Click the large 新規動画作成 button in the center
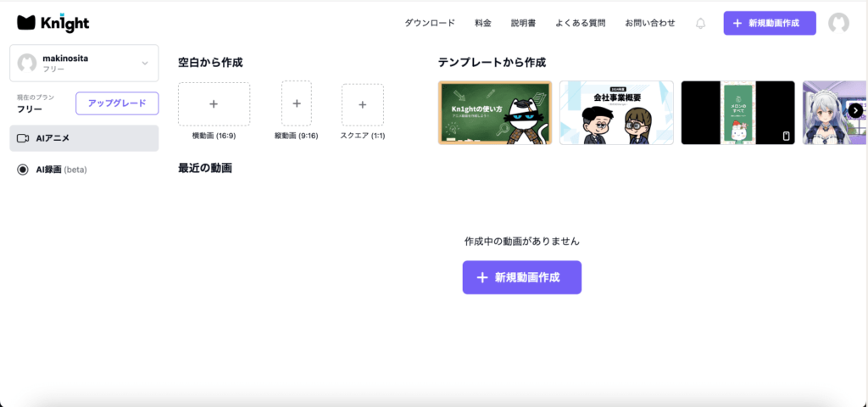This screenshot has height=407, width=868. [x=522, y=277]
